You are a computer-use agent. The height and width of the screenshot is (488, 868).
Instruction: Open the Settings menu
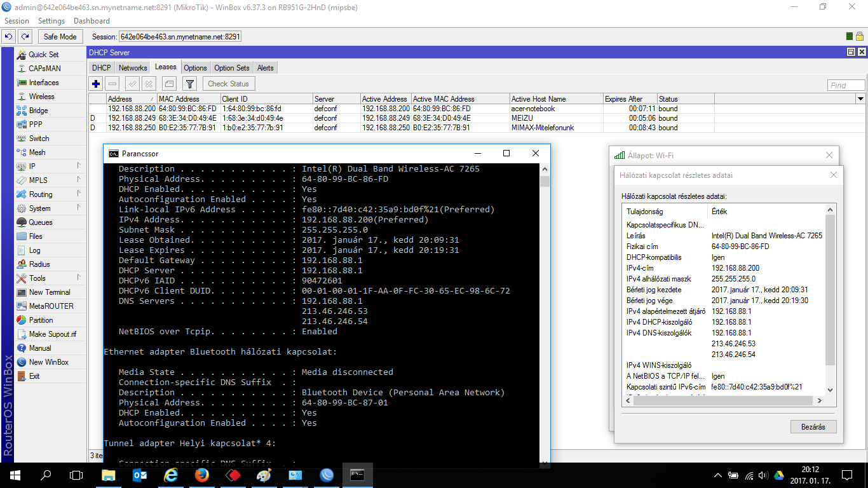[x=51, y=21]
